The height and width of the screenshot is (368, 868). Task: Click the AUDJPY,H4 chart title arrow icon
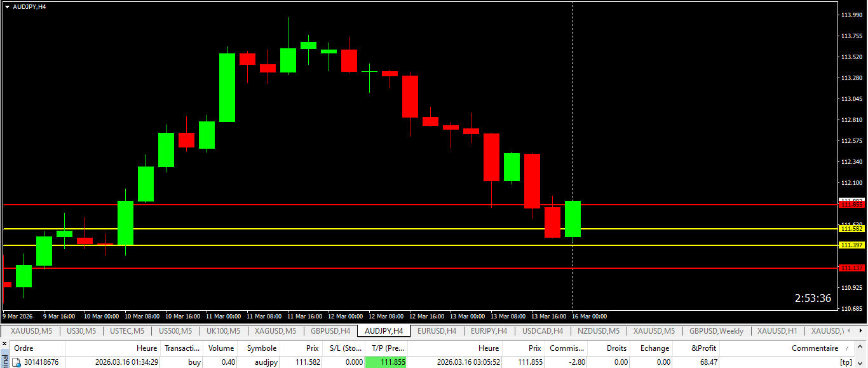[7, 6]
